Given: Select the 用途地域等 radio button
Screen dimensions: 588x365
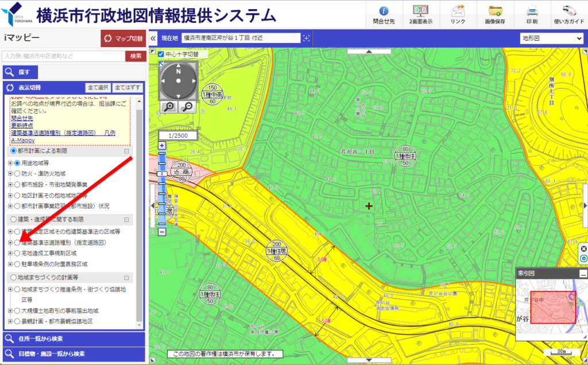Looking at the screenshot, I should click(x=17, y=163).
